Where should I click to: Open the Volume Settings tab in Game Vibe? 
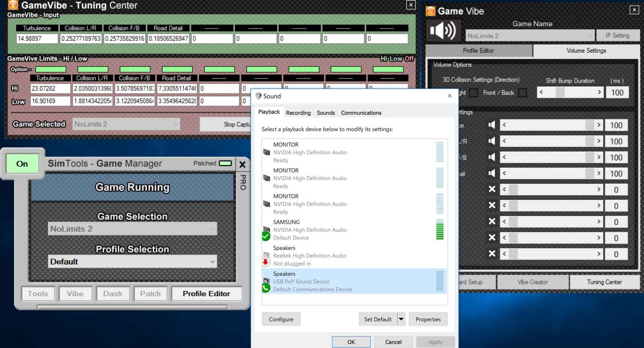pyautogui.click(x=586, y=51)
